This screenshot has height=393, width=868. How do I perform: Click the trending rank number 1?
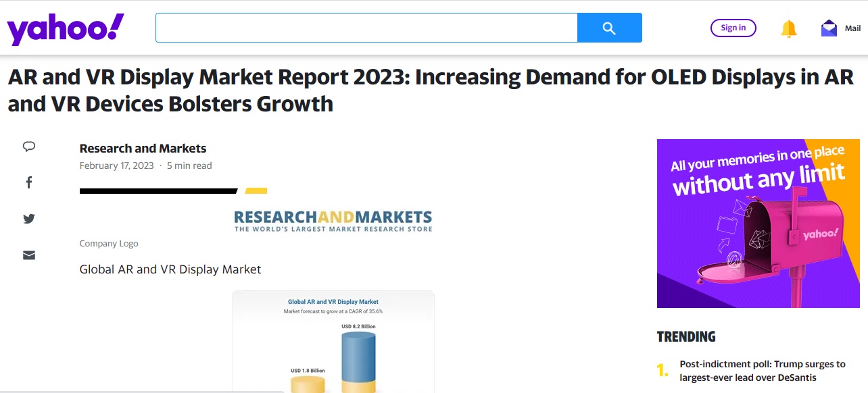click(662, 371)
